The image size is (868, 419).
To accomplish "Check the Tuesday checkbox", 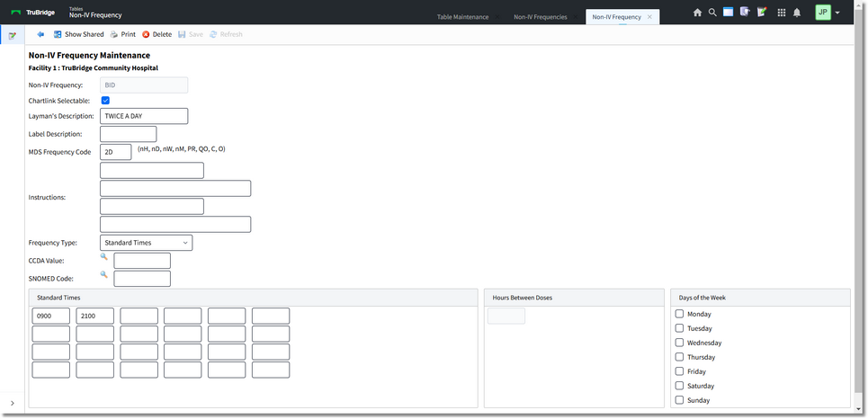I will pyautogui.click(x=679, y=328).
